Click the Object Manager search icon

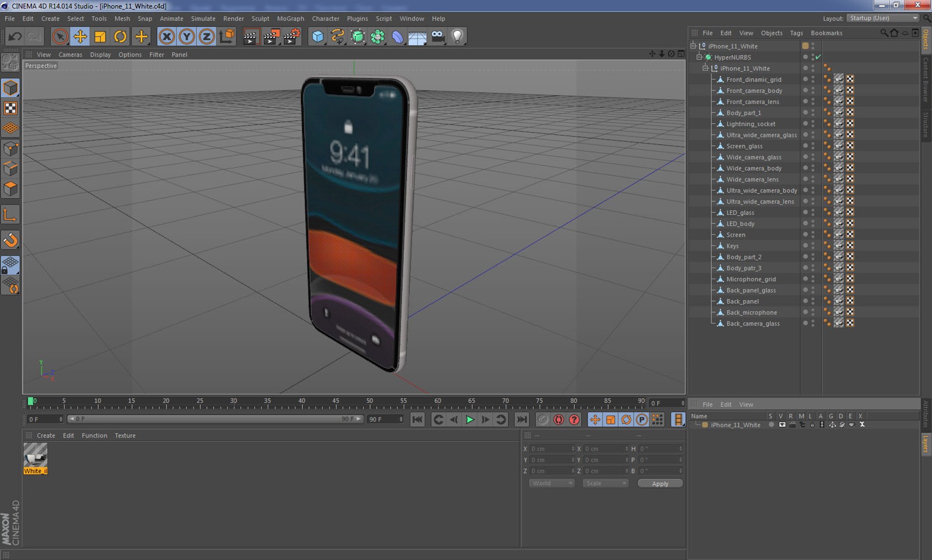point(884,33)
